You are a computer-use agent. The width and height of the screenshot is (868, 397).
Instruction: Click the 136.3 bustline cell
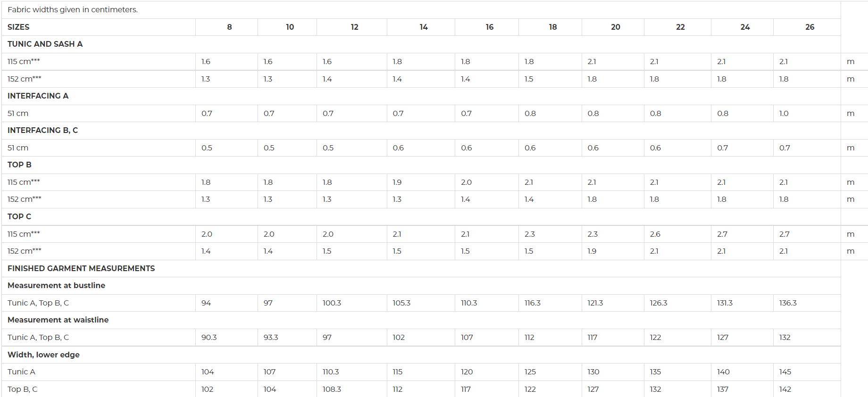pos(788,303)
